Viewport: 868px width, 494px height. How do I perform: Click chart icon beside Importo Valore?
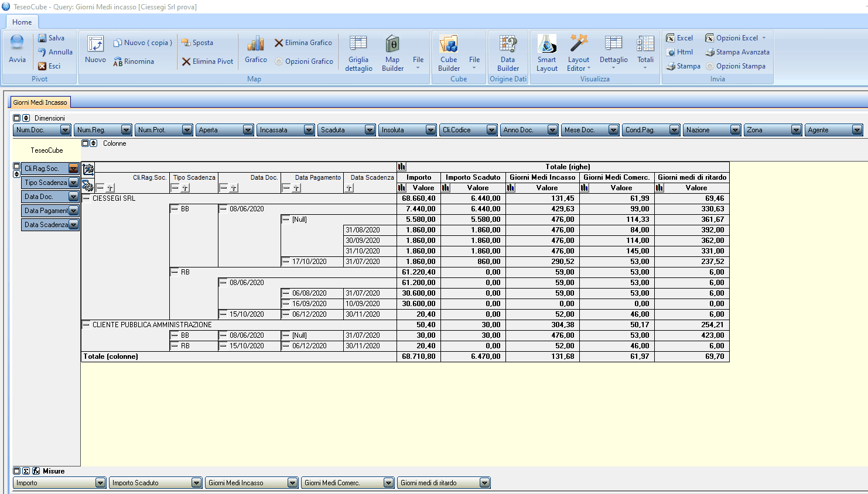click(402, 188)
